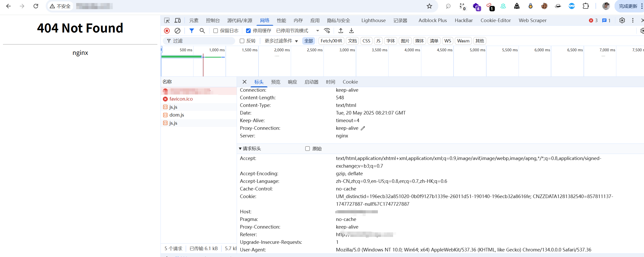Screen dimensions: 644x257
Task: Clear the network log
Action: tap(178, 31)
